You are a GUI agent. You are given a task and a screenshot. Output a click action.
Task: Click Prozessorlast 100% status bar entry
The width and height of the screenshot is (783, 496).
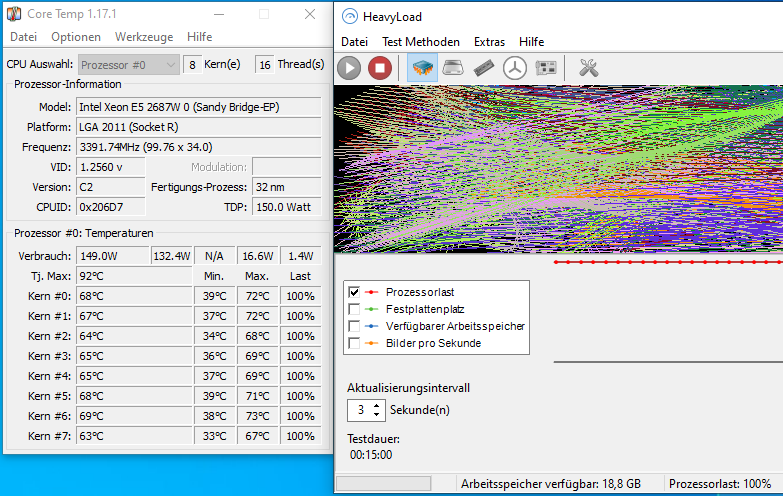click(720, 484)
